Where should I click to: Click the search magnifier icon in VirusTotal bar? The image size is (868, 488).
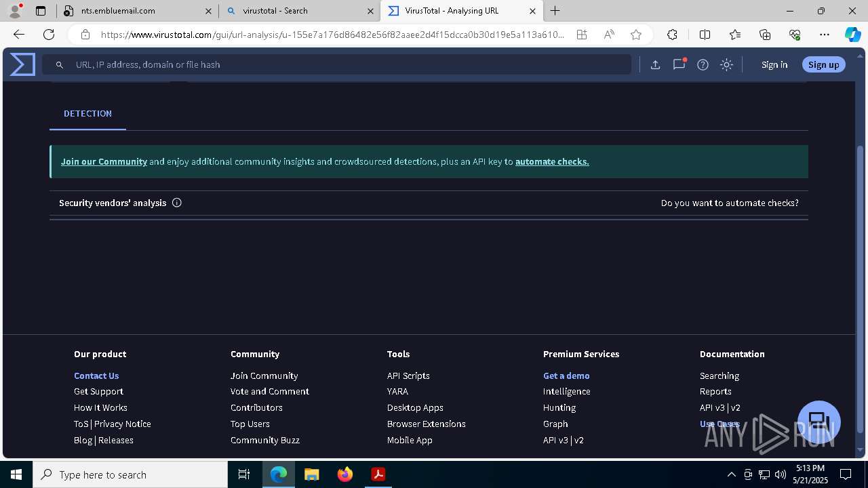click(x=60, y=64)
